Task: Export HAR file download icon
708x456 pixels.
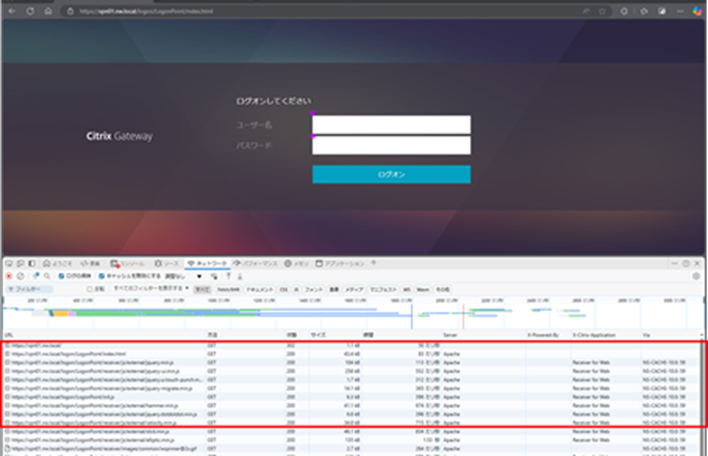Action: click(240, 276)
